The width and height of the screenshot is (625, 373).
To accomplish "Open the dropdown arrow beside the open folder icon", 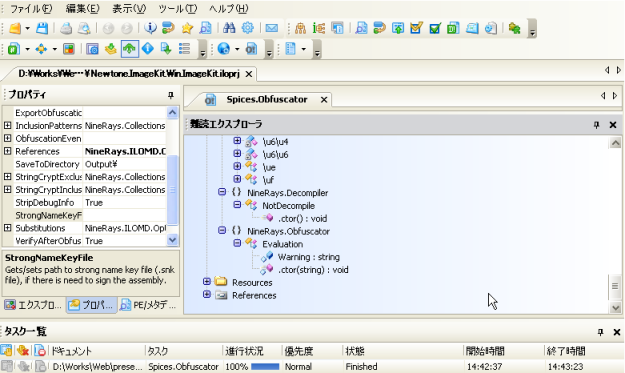I will pos(28,28).
